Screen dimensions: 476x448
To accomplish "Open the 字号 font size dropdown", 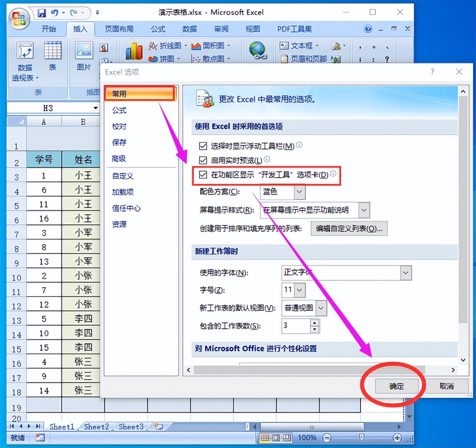I will 300,290.
